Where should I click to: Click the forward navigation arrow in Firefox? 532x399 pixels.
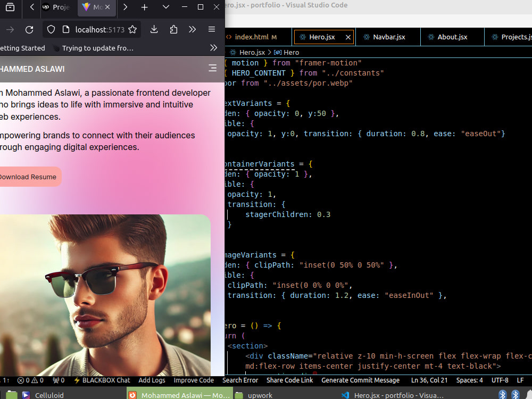10,30
